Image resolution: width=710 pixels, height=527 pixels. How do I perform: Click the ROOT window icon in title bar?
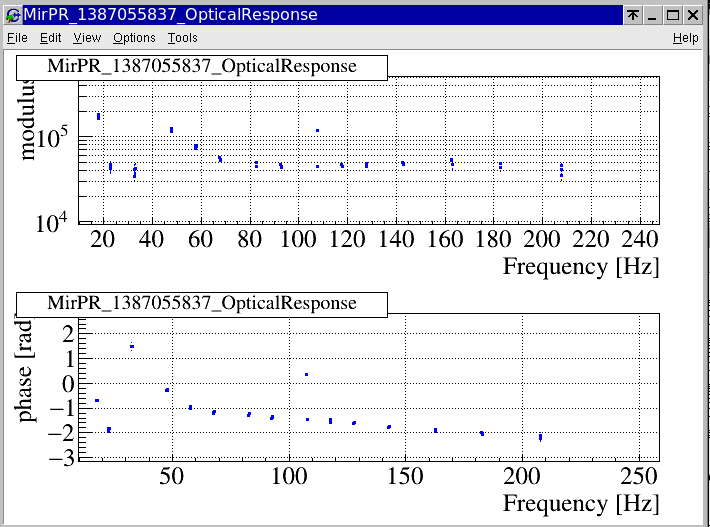coord(13,15)
